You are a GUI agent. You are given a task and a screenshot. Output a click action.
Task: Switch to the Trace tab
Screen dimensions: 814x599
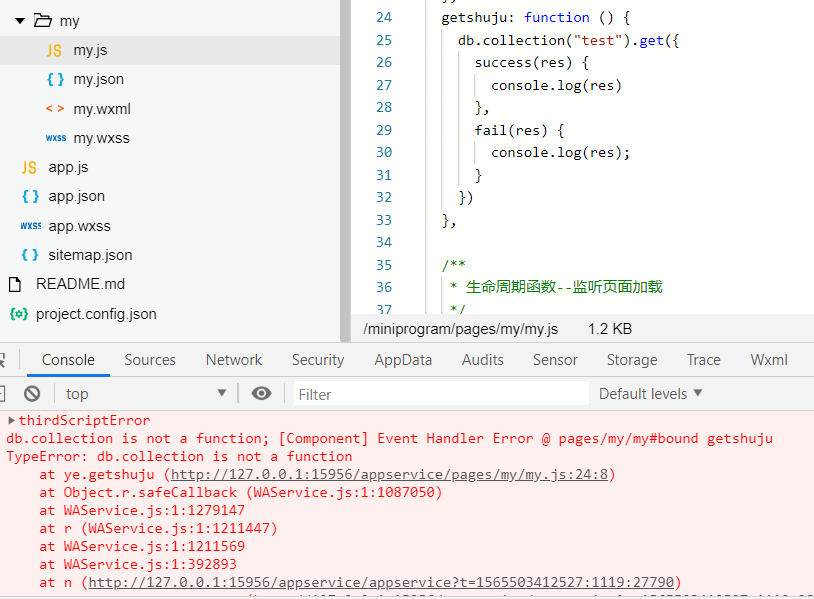[x=703, y=360]
